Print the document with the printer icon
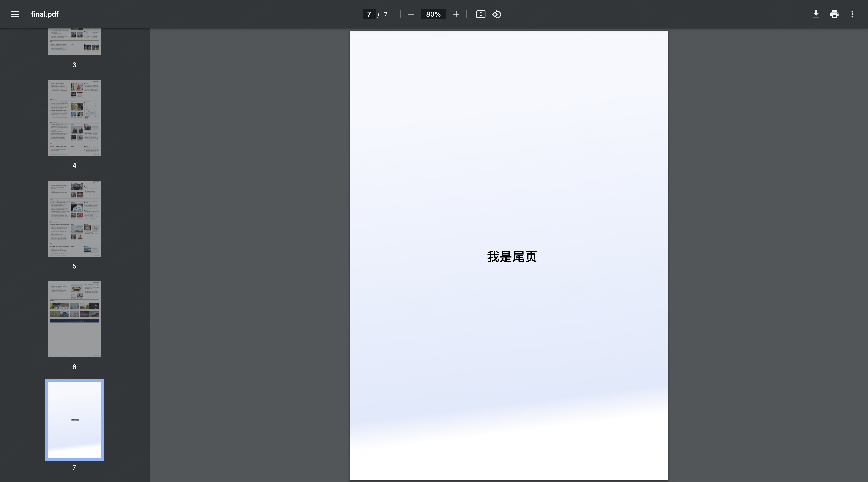Image resolution: width=868 pixels, height=482 pixels. [834, 14]
